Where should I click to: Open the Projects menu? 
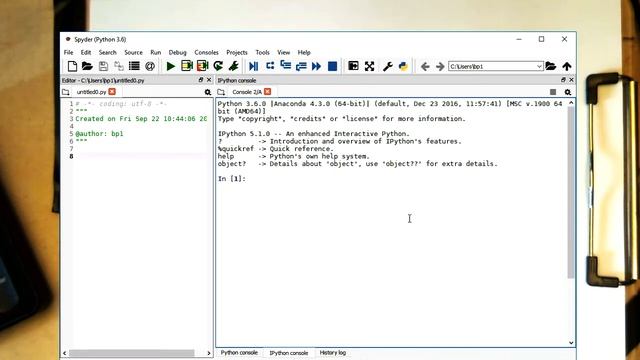pyautogui.click(x=237, y=52)
